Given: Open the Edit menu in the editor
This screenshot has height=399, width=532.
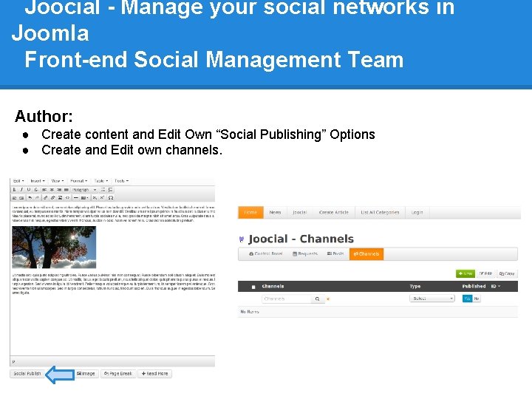Looking at the screenshot, I should [x=18, y=181].
